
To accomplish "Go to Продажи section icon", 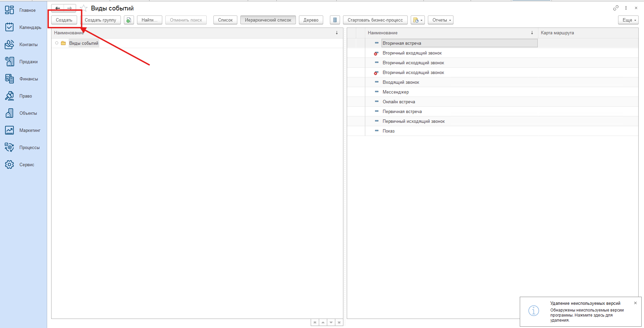I will coord(9,62).
